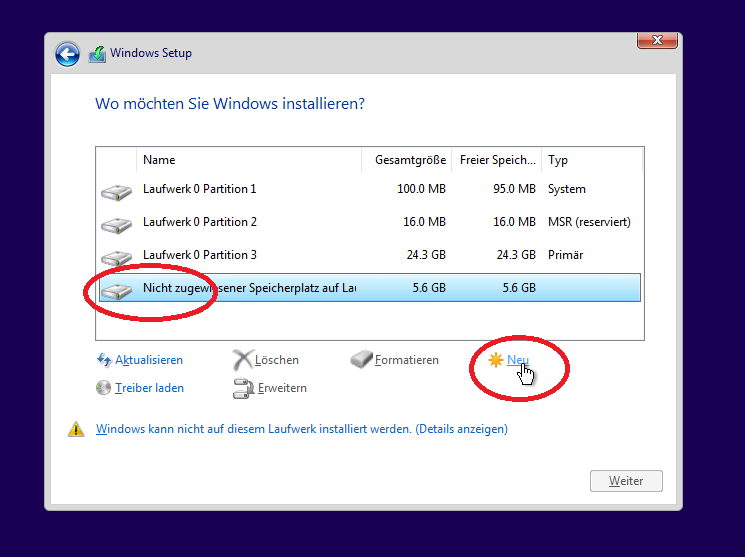The width and height of the screenshot is (745, 557).
Task: Click 24.3 GB Gesamtgröße cell of Partition 3
Action: (426, 255)
